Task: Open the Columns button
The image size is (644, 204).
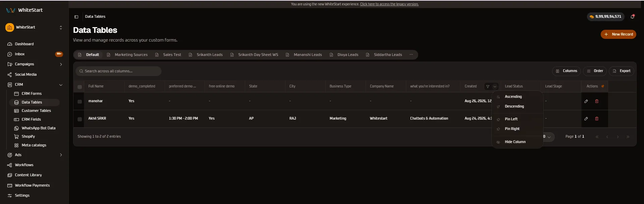Action: click(x=566, y=71)
